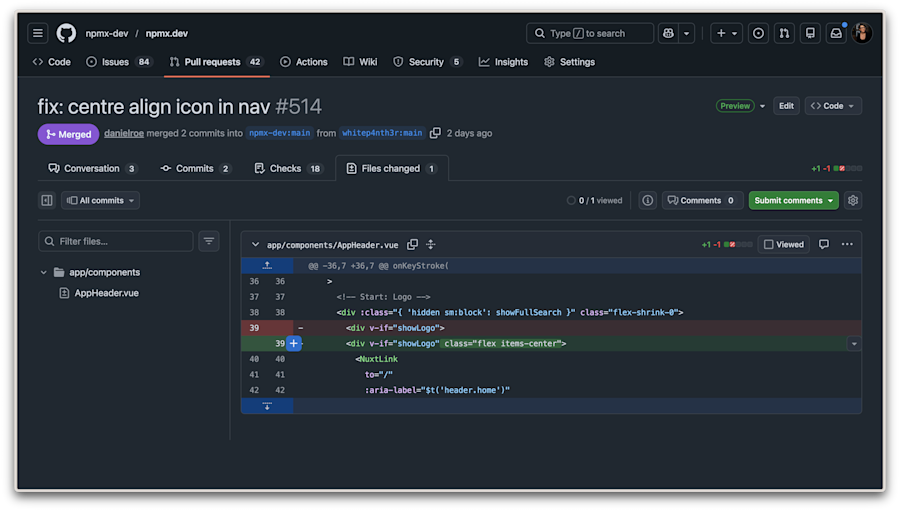The image size is (900, 511).
Task: Open the Insights tab
Action: 503,62
